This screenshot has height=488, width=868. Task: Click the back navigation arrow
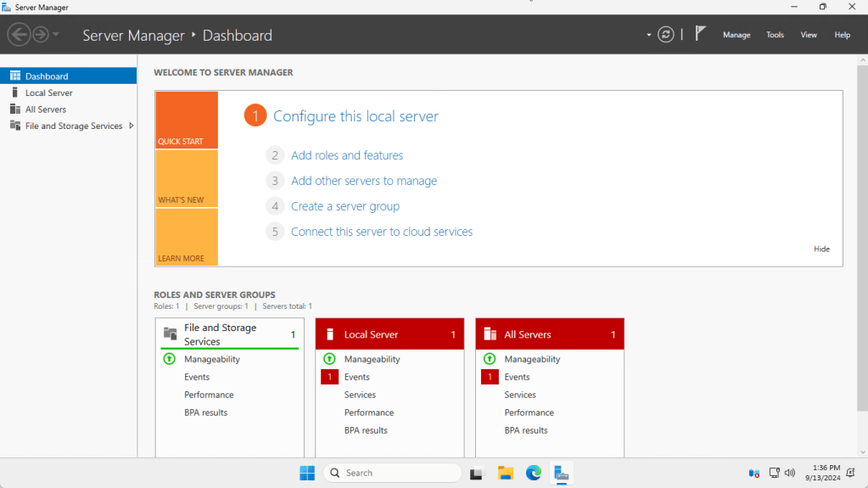tap(19, 35)
